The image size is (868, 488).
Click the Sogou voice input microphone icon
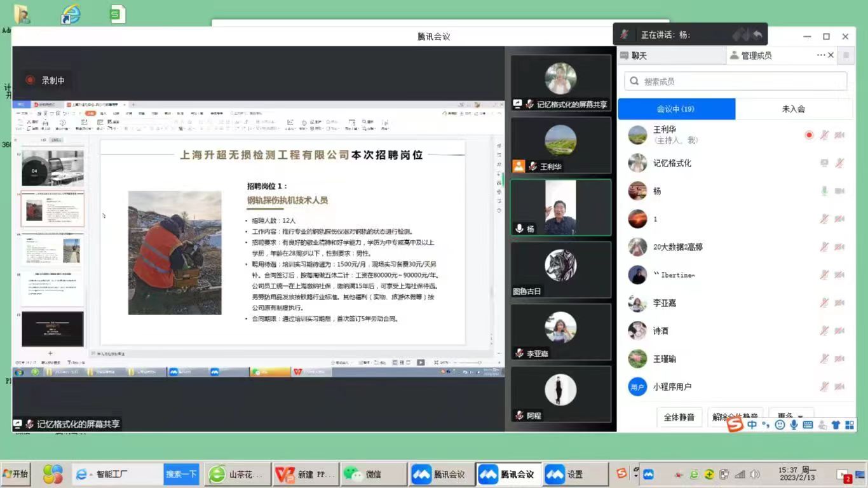pos(794,425)
